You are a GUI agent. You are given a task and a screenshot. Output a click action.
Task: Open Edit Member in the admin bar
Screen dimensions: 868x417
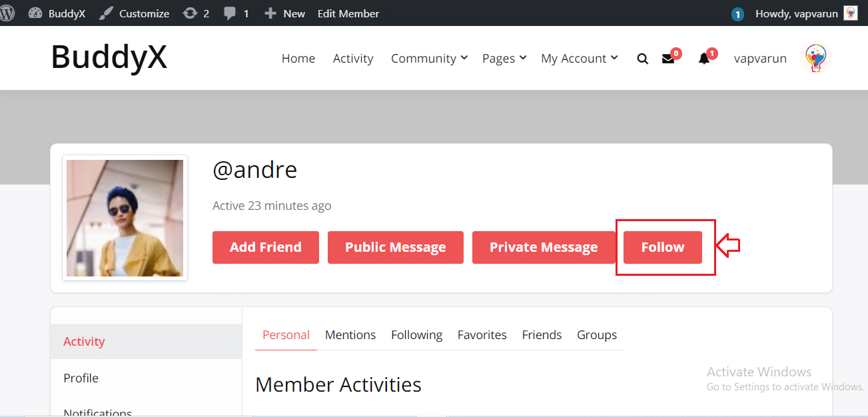pos(348,13)
